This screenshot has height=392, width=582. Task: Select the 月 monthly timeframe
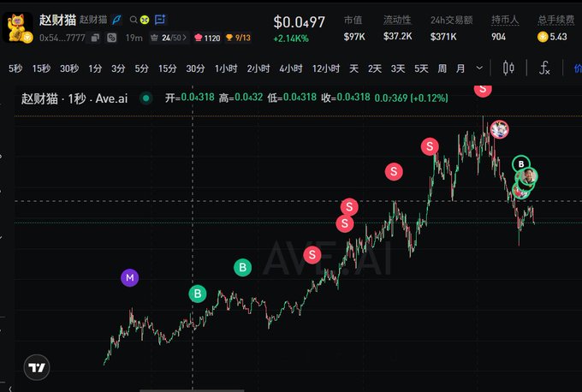(x=460, y=68)
